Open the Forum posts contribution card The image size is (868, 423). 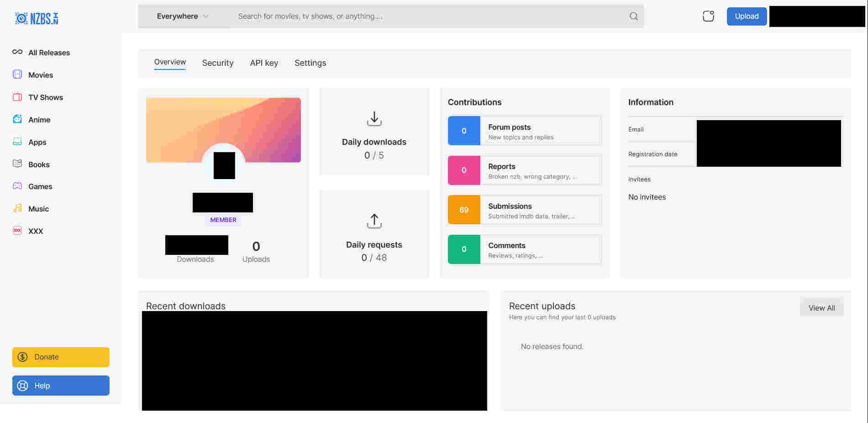click(525, 131)
